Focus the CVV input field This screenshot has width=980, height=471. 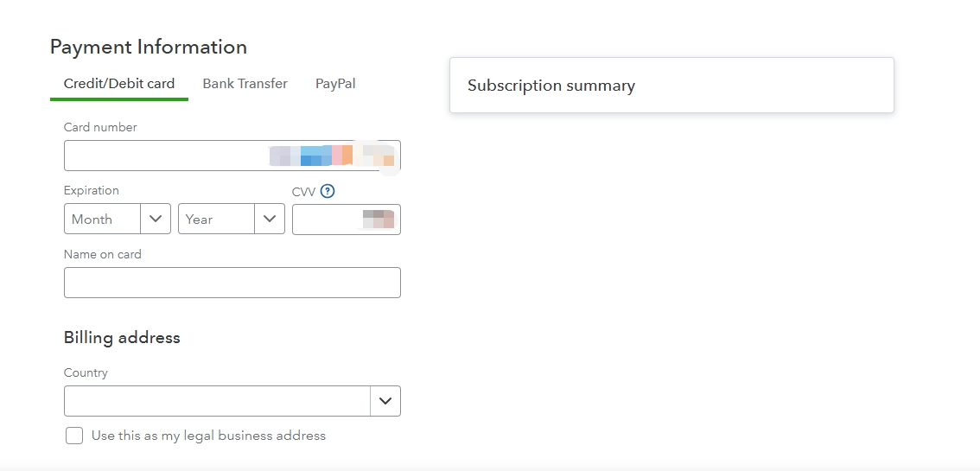[347, 220]
